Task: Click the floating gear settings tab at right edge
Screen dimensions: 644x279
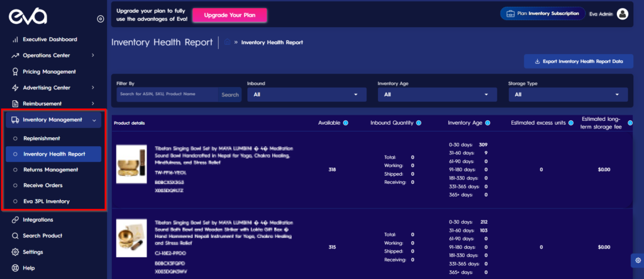Action: click(x=638, y=261)
